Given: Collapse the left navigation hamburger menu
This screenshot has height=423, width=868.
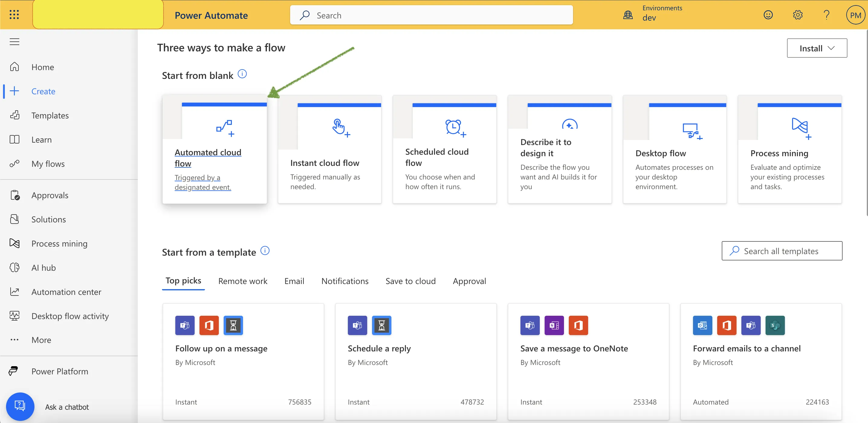Looking at the screenshot, I should click(15, 42).
